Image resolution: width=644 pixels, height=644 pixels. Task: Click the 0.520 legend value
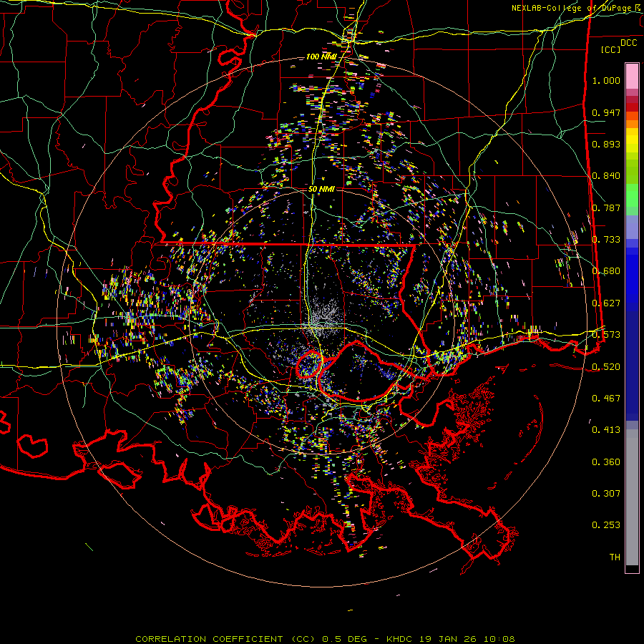coord(606,366)
